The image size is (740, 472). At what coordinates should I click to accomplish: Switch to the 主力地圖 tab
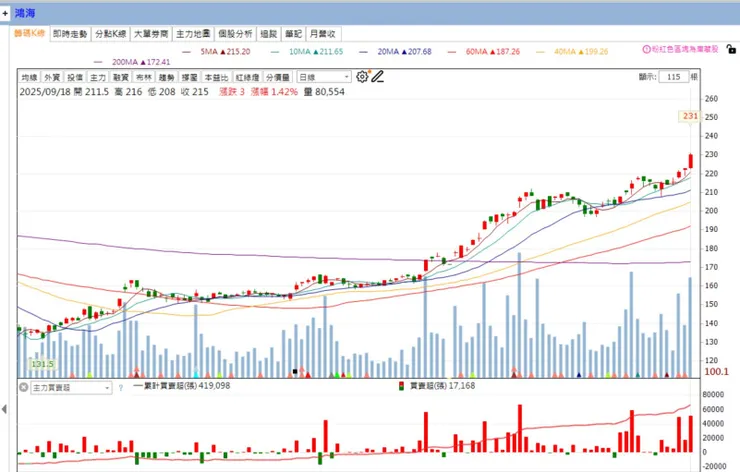pyautogui.click(x=193, y=34)
